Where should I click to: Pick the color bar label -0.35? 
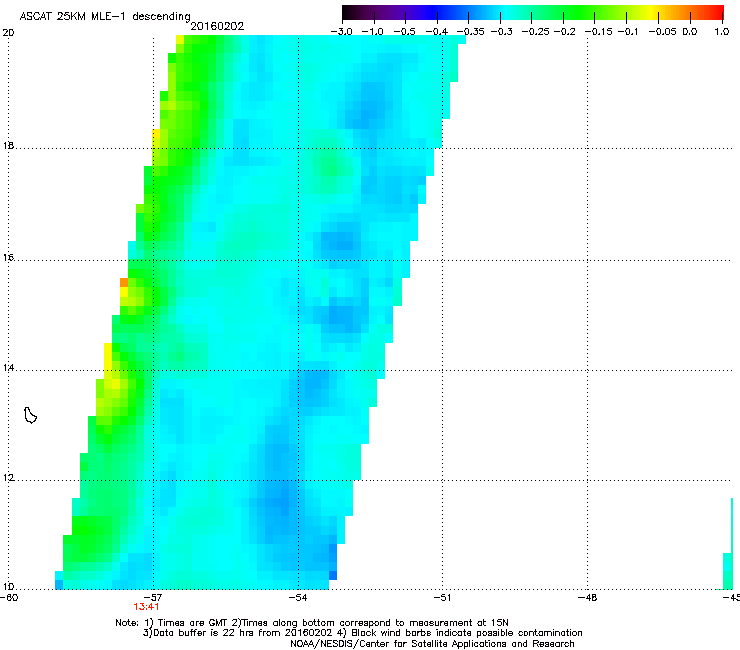pos(470,32)
